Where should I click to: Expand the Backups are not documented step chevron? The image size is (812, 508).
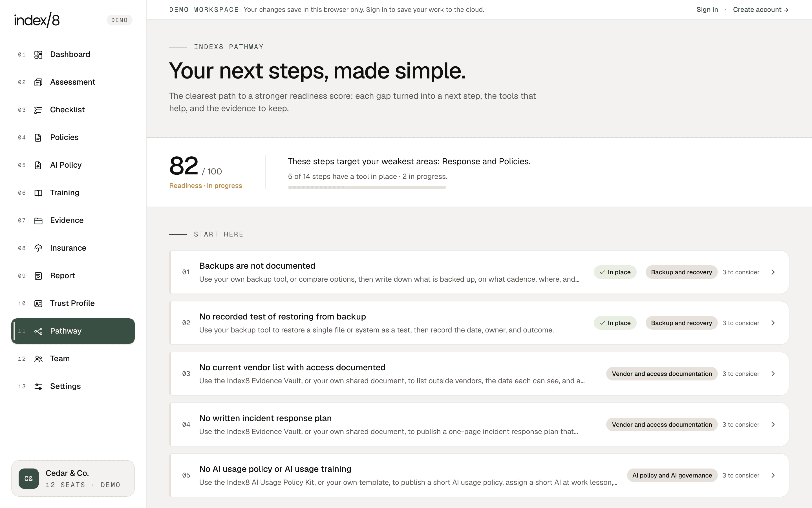pos(773,272)
